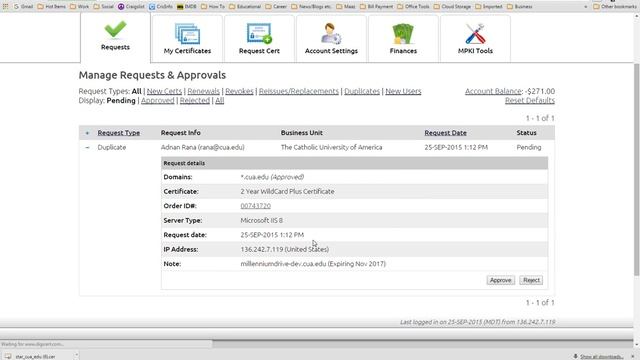Click the Account Balance link

point(493,91)
